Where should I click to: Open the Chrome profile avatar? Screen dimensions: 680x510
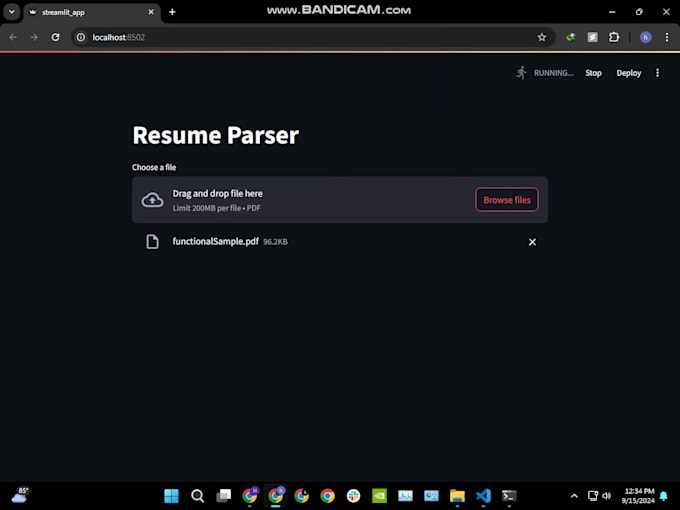coord(646,37)
